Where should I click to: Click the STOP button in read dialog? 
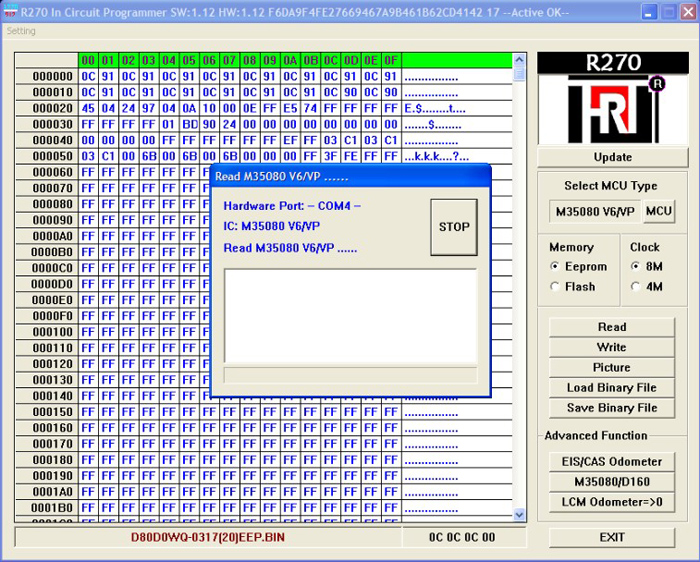point(454,227)
